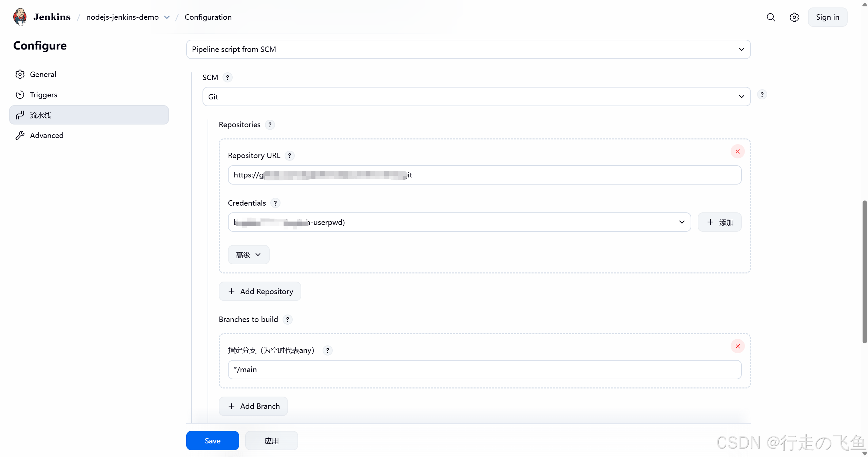Open the Git SCM dropdown
The image size is (868, 457).
476,97
